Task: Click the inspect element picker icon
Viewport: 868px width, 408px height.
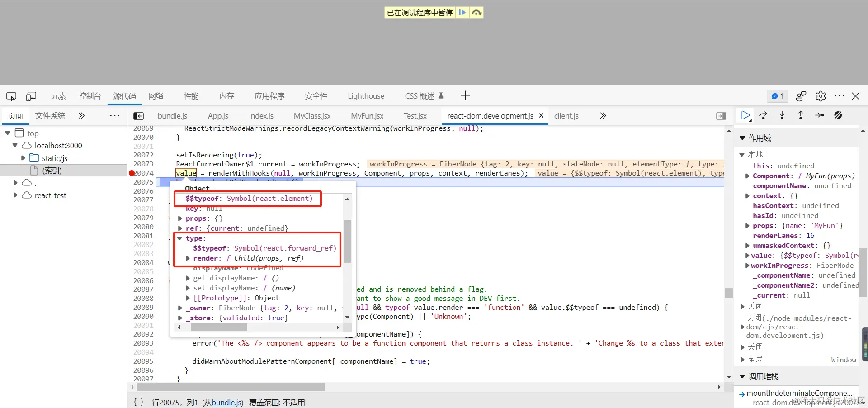Action: click(11, 96)
